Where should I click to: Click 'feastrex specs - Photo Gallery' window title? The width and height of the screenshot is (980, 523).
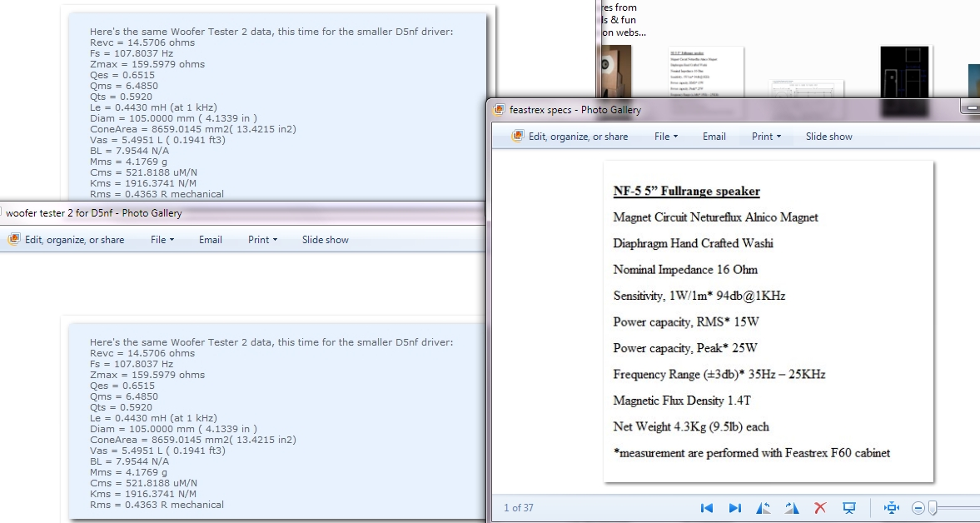(x=575, y=110)
